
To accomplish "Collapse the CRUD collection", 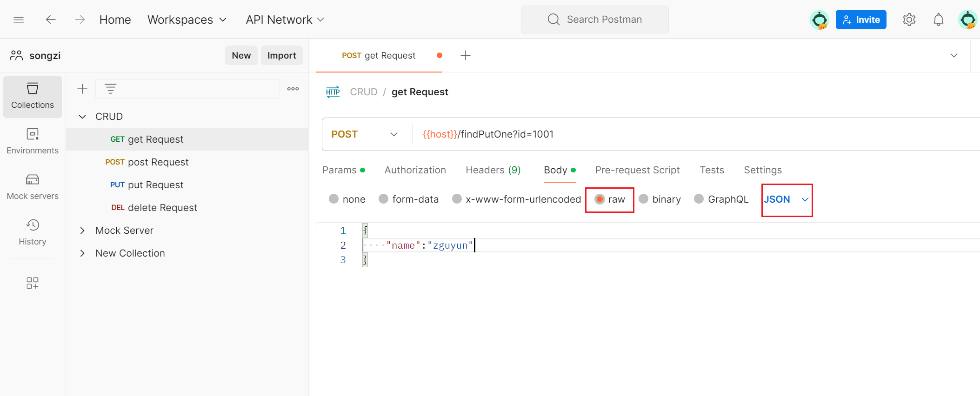I will click(x=82, y=117).
